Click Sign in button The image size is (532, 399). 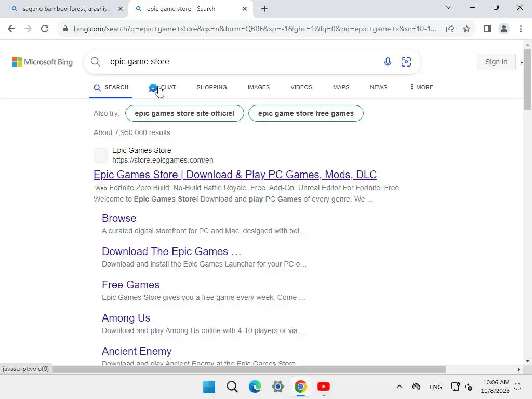coord(496,62)
